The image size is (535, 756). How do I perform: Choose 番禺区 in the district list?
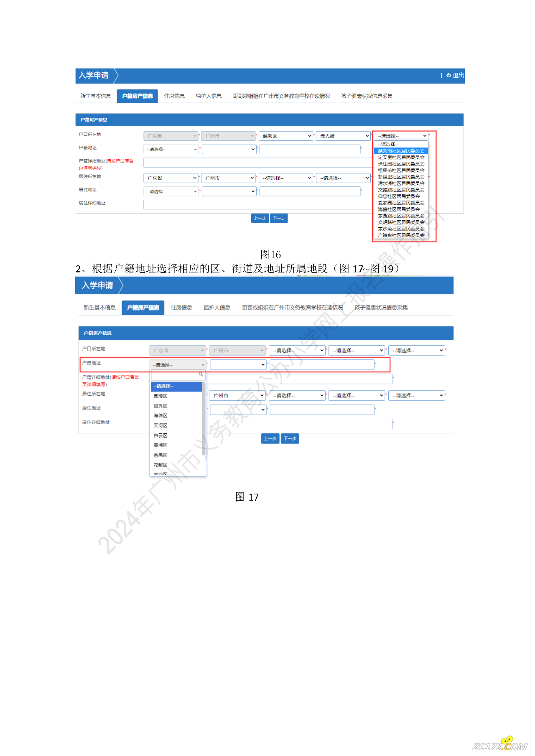click(x=176, y=456)
